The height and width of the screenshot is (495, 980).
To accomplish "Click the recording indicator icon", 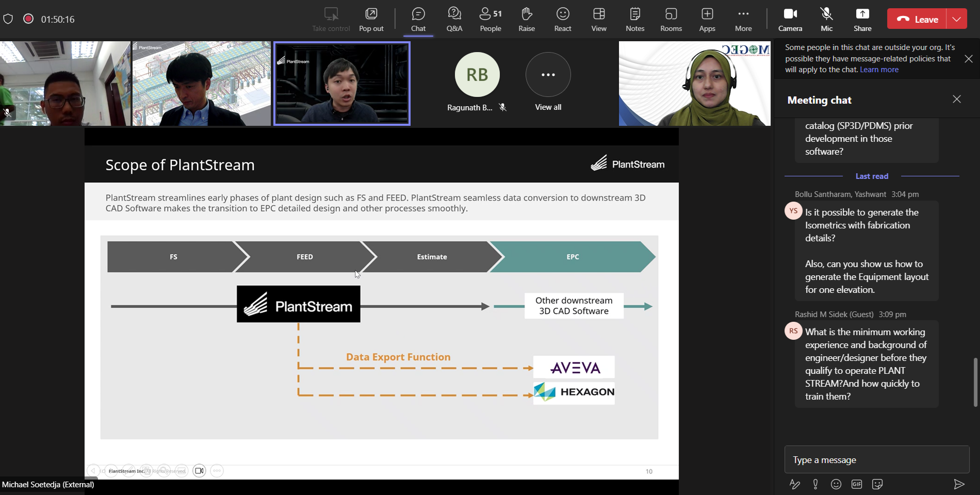I will coord(28,19).
